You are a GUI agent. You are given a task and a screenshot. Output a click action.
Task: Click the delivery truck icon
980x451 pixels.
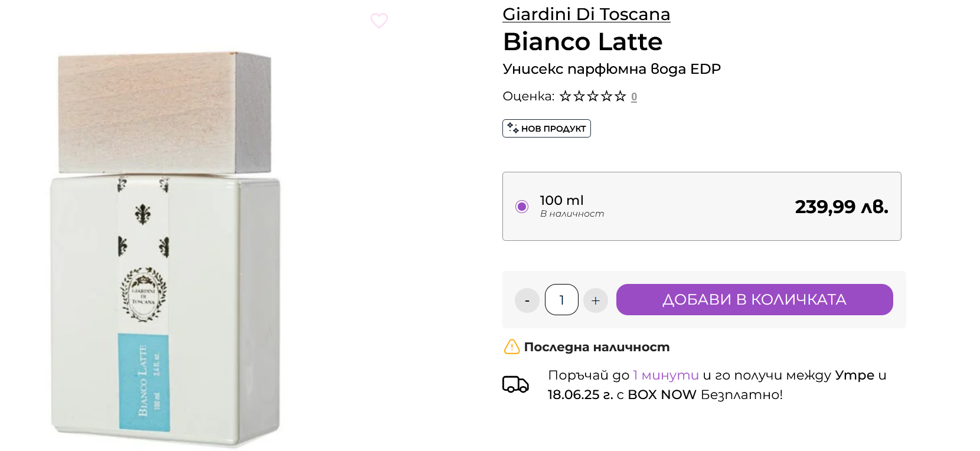point(515,384)
